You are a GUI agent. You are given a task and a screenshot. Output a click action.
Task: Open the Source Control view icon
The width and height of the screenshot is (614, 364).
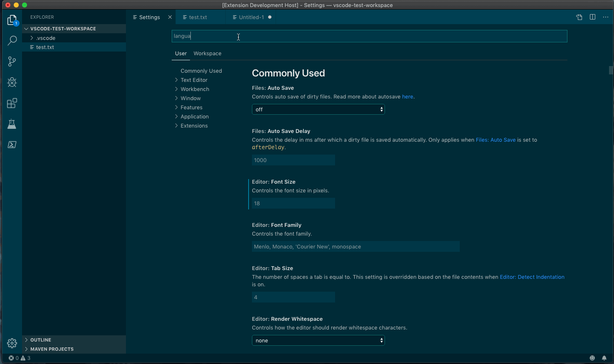12,61
